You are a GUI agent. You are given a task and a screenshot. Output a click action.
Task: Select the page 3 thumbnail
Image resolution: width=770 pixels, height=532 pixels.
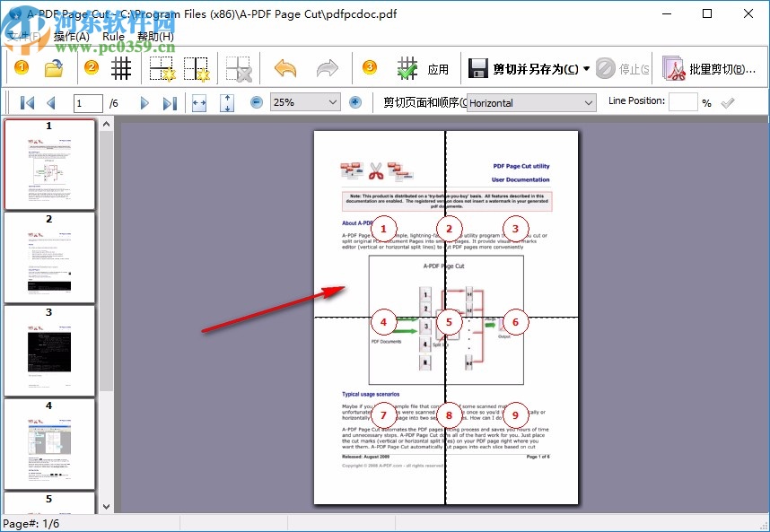pyautogui.click(x=49, y=350)
